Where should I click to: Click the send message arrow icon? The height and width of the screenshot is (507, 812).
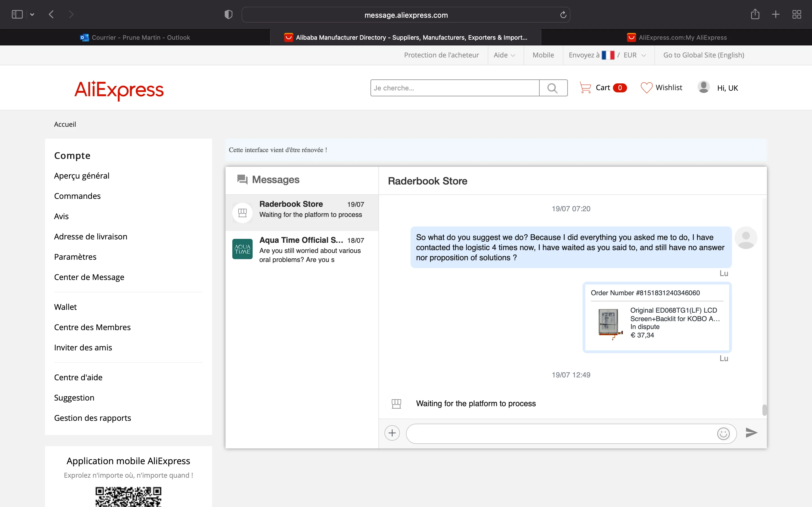(x=751, y=433)
